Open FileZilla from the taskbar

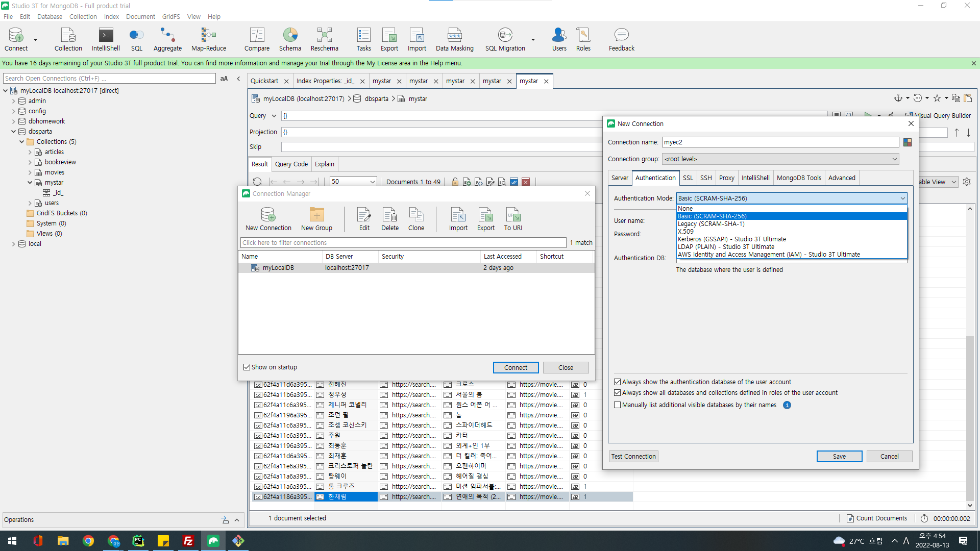[188, 541]
